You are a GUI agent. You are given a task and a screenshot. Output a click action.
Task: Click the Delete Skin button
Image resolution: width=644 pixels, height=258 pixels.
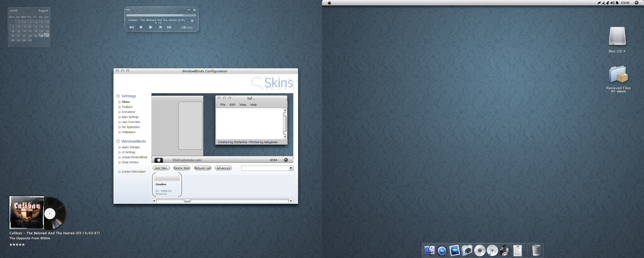pyautogui.click(x=182, y=168)
